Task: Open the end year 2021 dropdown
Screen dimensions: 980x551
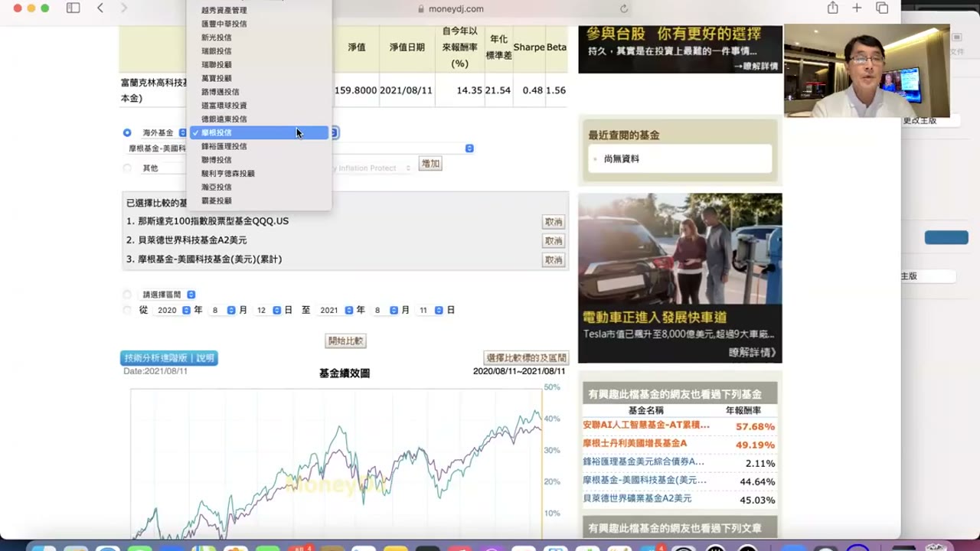Action: point(336,310)
